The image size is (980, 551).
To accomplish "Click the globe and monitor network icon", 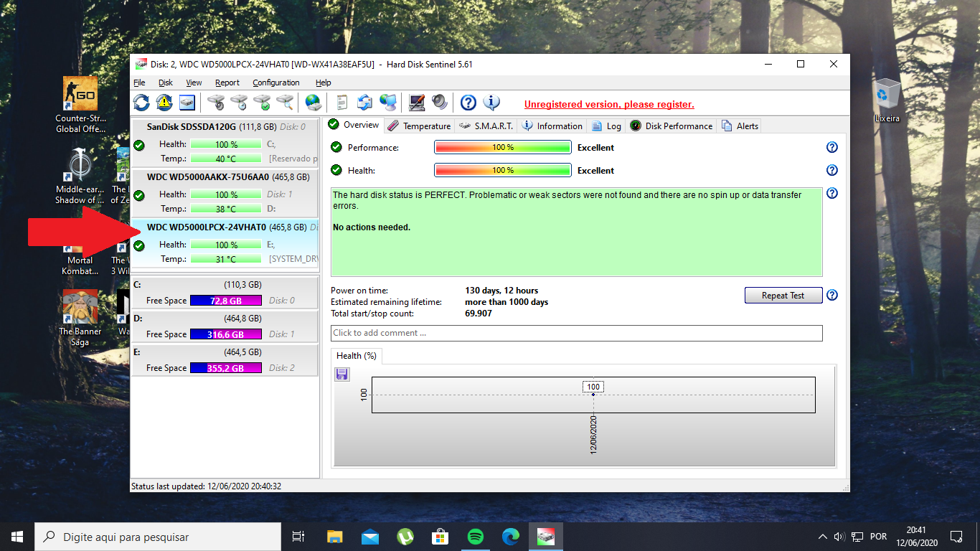I will pos(388,103).
